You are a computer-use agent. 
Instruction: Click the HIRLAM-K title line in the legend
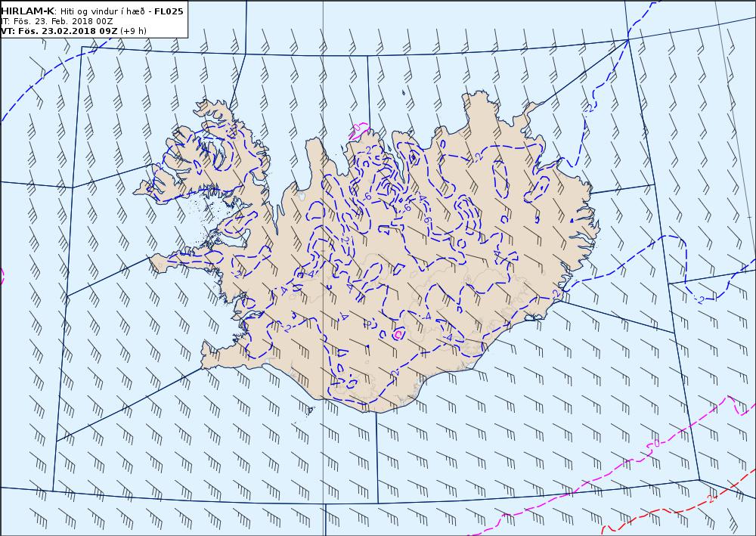[92, 11]
